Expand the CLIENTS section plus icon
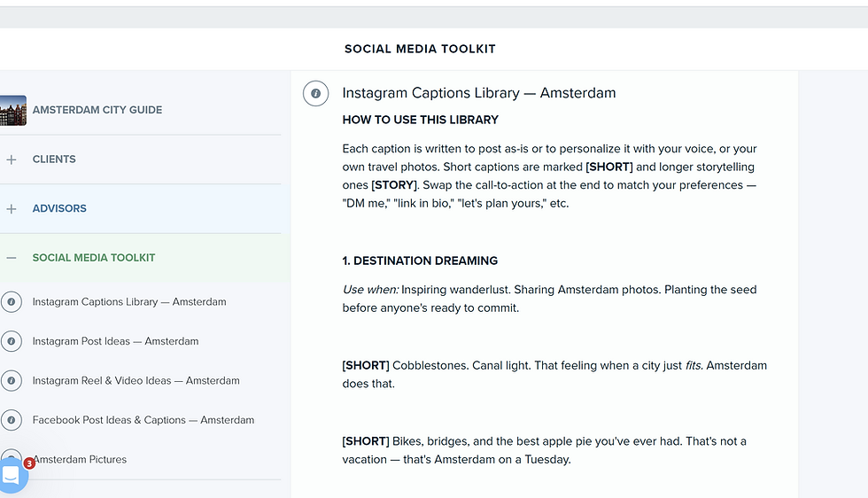Image resolution: width=868 pixels, height=498 pixels. coord(11,160)
